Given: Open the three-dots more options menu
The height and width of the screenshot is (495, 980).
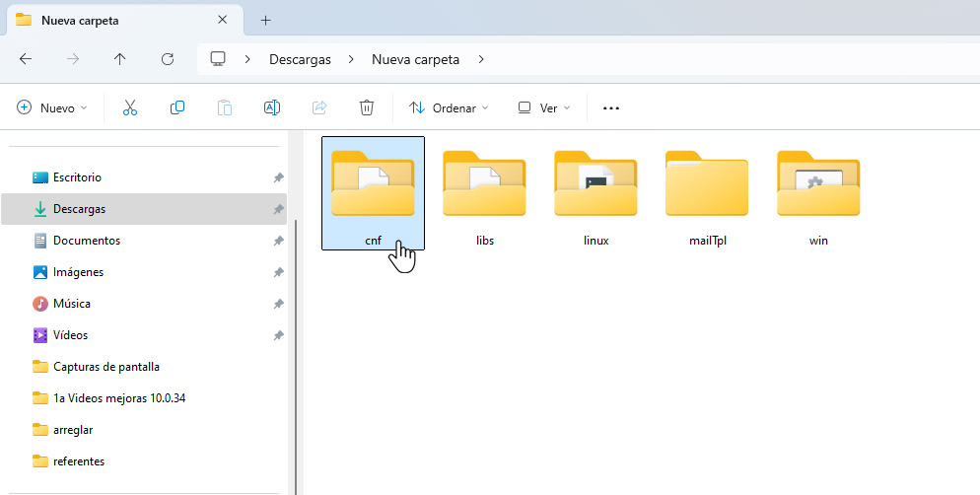Looking at the screenshot, I should pyautogui.click(x=611, y=108).
